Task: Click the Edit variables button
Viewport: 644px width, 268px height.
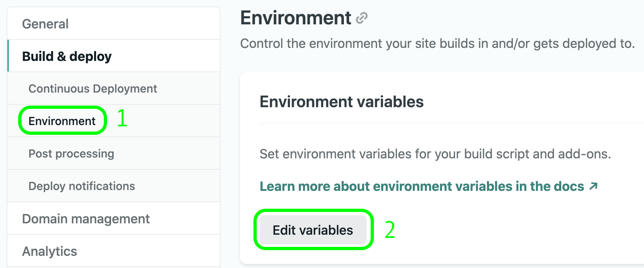Action: point(313,230)
